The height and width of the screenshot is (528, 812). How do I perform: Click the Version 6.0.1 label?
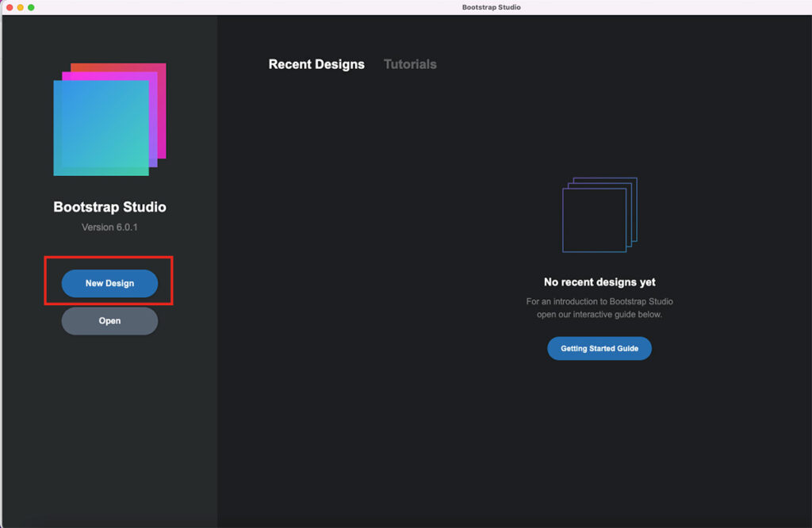109,228
